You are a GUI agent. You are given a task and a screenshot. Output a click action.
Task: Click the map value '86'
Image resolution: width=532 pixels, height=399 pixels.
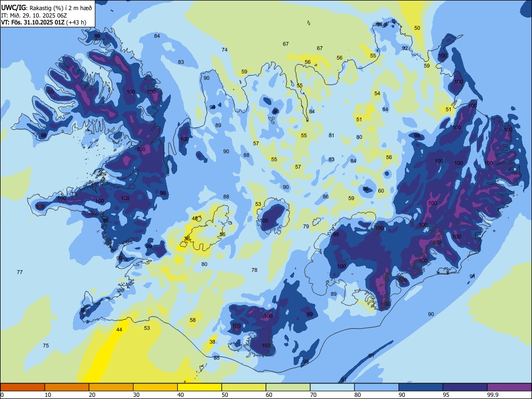click(x=326, y=196)
